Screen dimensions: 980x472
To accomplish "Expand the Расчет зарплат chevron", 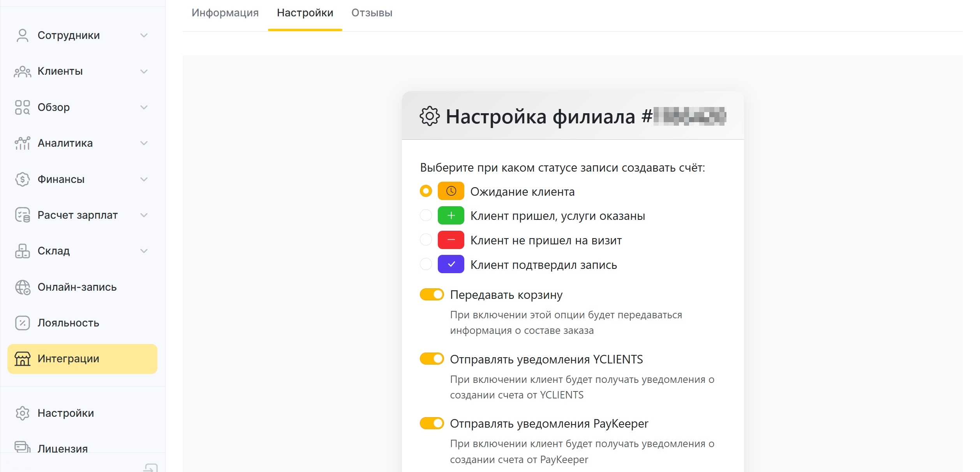I will pos(144,215).
